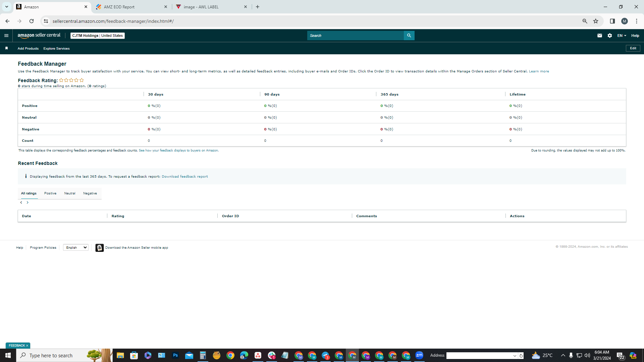This screenshot has height=362, width=644.
Task: Click Download the Amazon Seller mobile app link
Action: point(137,248)
